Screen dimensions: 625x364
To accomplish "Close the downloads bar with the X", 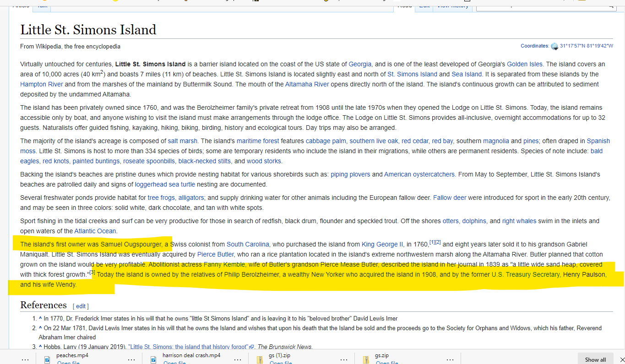I will click(x=622, y=360).
